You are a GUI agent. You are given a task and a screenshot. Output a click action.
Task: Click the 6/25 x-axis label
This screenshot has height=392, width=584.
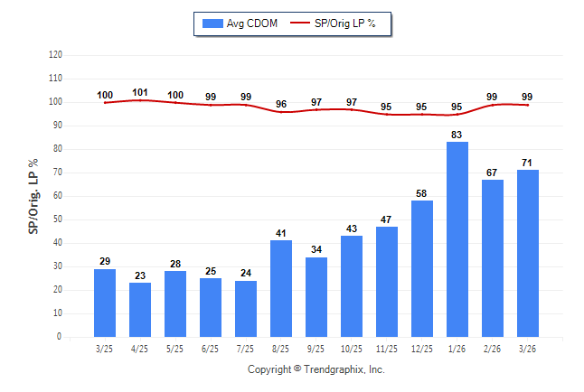click(211, 347)
